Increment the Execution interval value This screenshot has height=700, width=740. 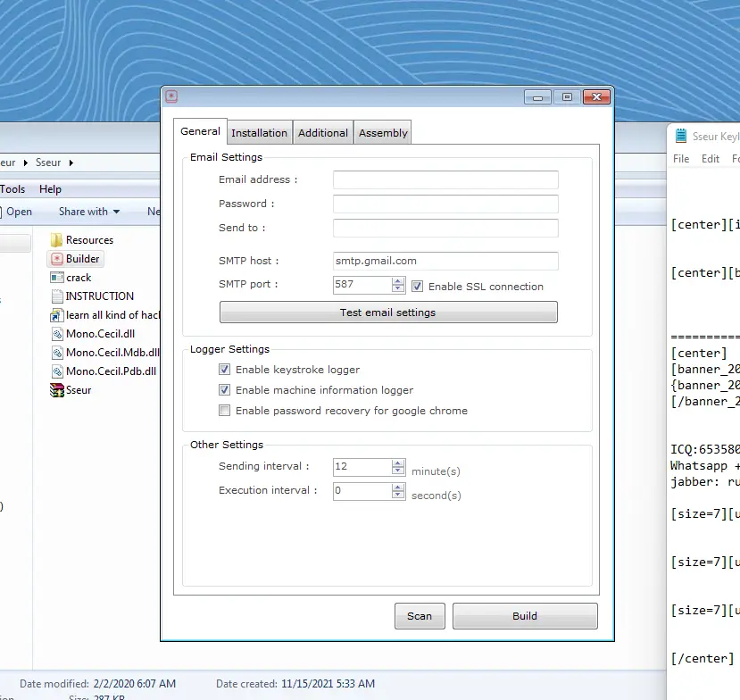[396, 486]
